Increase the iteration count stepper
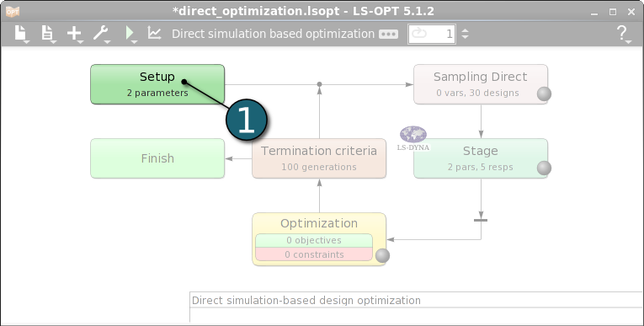This screenshot has height=326, width=644. click(x=465, y=30)
